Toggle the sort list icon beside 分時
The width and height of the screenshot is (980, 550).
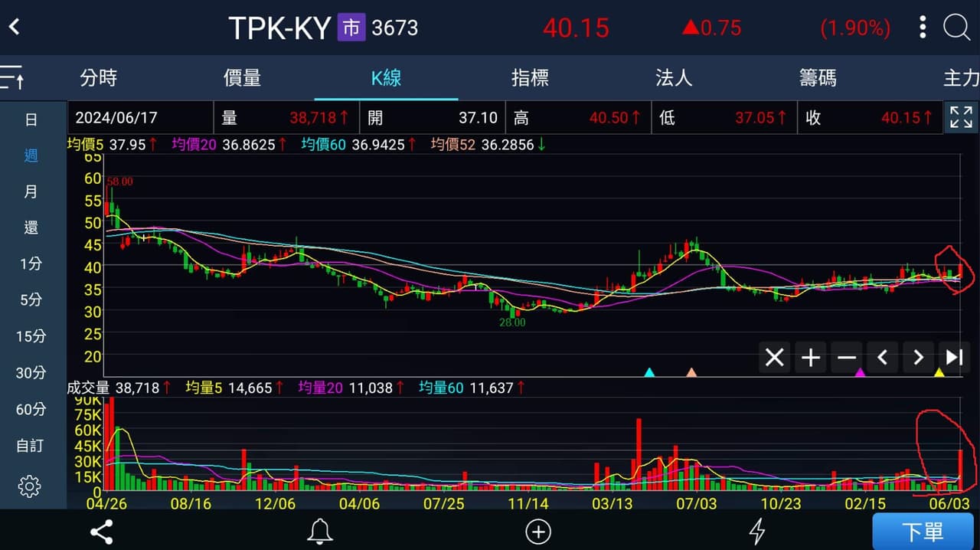pyautogui.click(x=12, y=77)
